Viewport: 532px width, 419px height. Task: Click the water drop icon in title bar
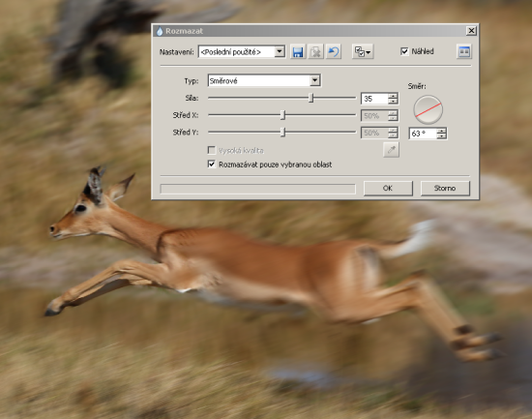[160, 31]
